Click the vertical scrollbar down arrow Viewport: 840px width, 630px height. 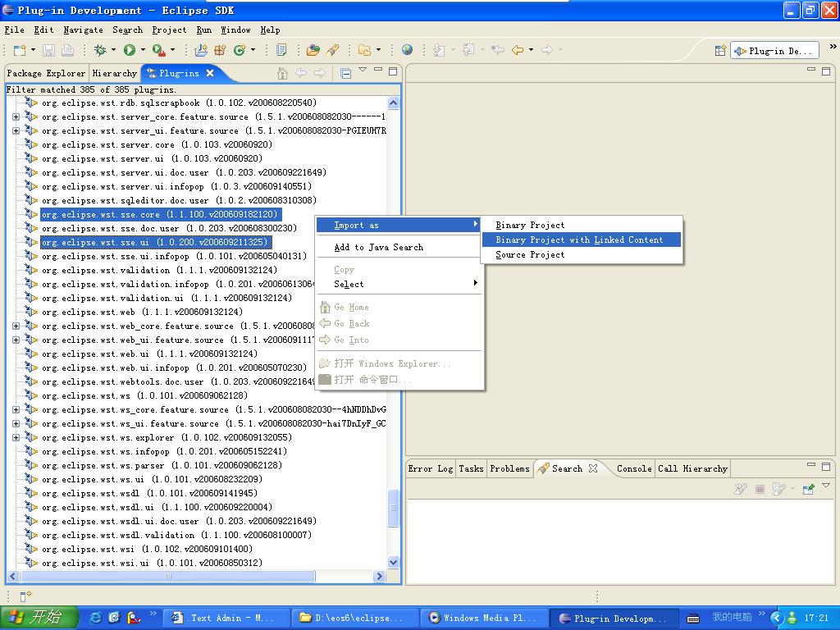pos(393,563)
